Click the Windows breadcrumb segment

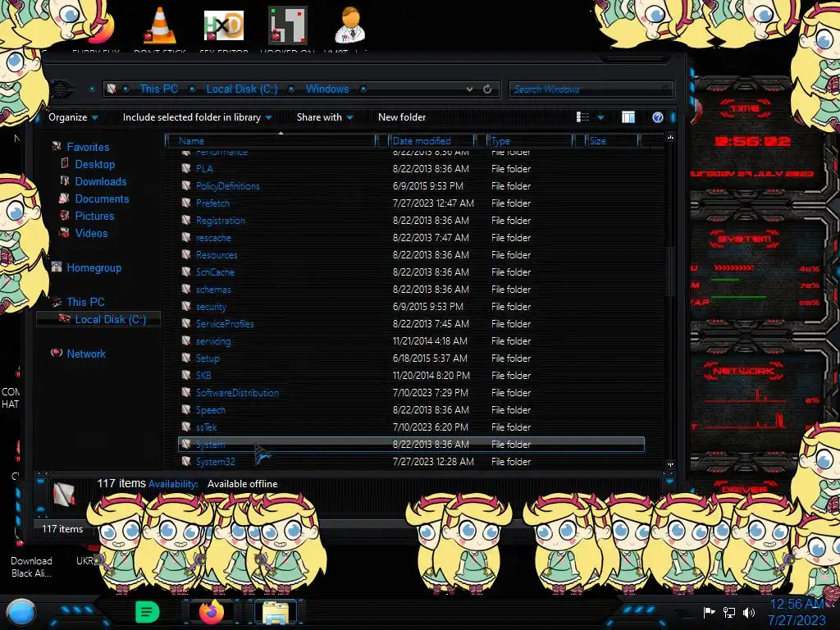[x=327, y=89]
